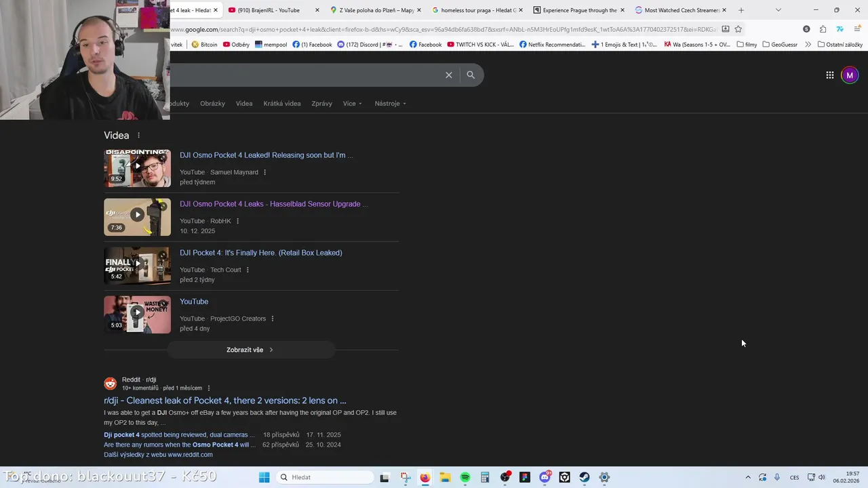
Task: Focus the Google search input field
Action: pos(304,75)
